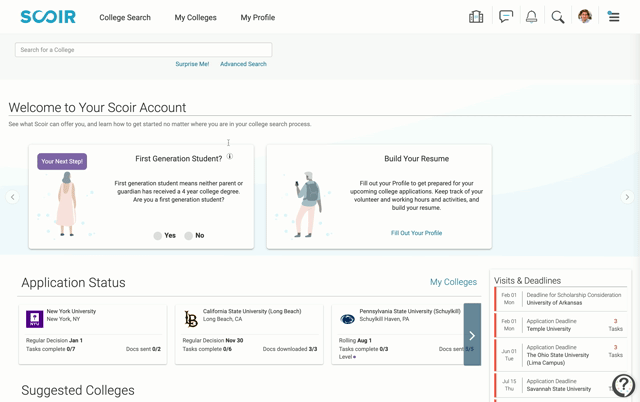Click Long Beach Tasks complete 0/6
The height and width of the screenshot is (402, 640).
click(x=207, y=349)
